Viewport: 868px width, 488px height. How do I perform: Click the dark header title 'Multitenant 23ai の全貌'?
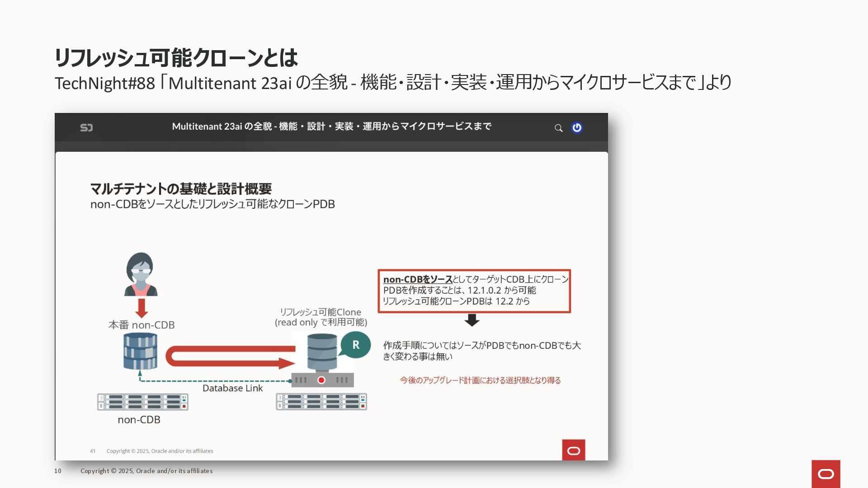331,127
